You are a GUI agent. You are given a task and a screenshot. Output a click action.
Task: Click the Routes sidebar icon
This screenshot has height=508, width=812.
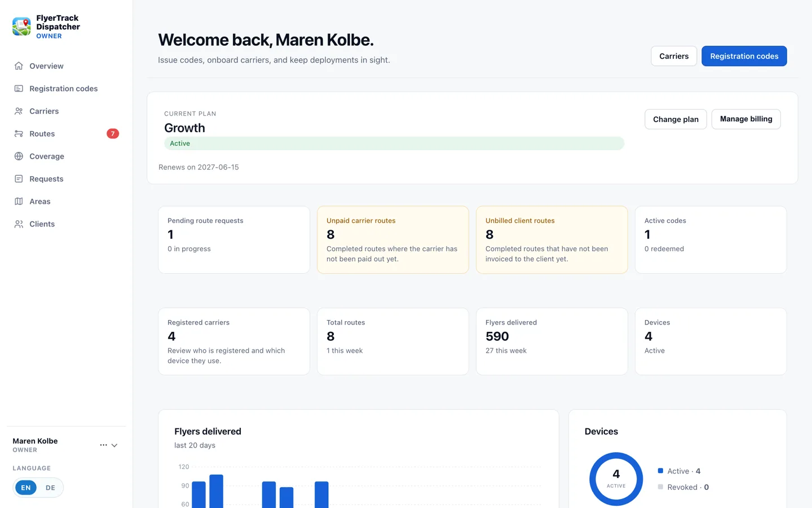coord(19,134)
